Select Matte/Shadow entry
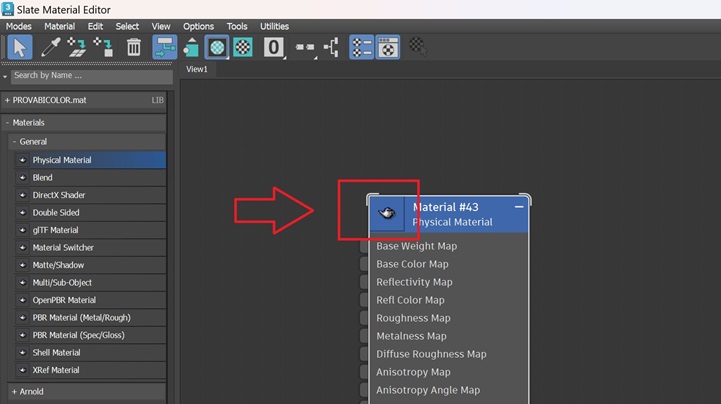The image size is (721, 404). (91, 265)
